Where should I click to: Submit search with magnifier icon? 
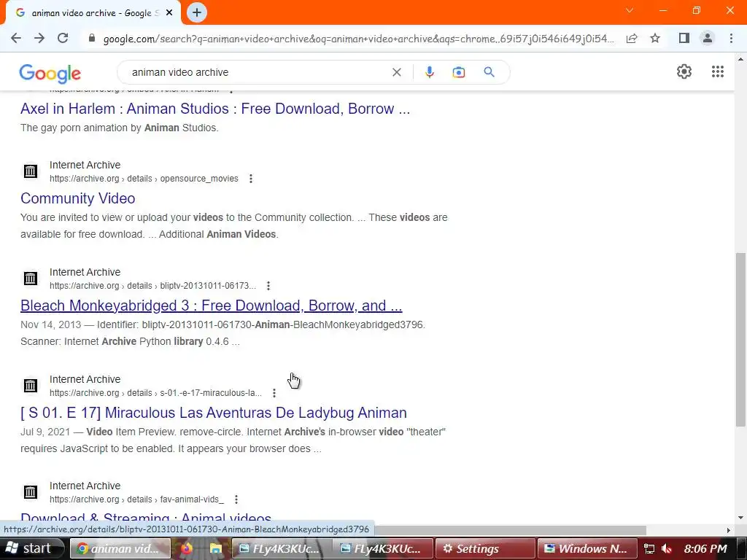tap(489, 72)
